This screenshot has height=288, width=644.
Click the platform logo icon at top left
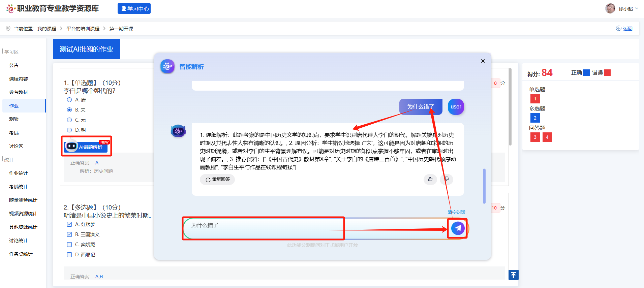tap(11, 9)
